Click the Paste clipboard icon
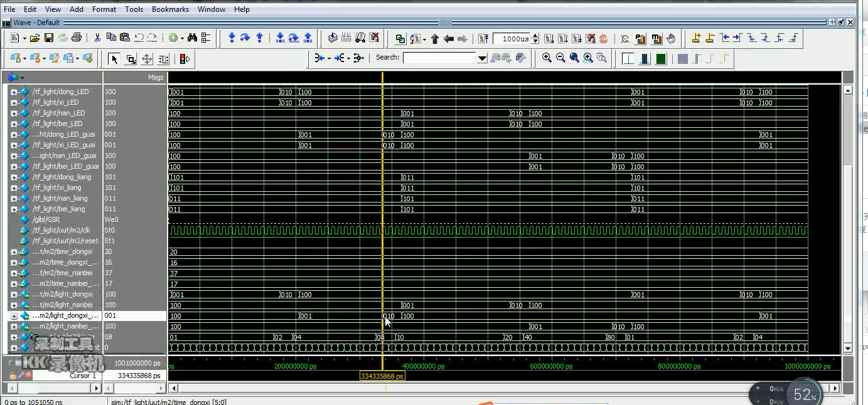The width and height of the screenshot is (868, 405). pos(124,38)
